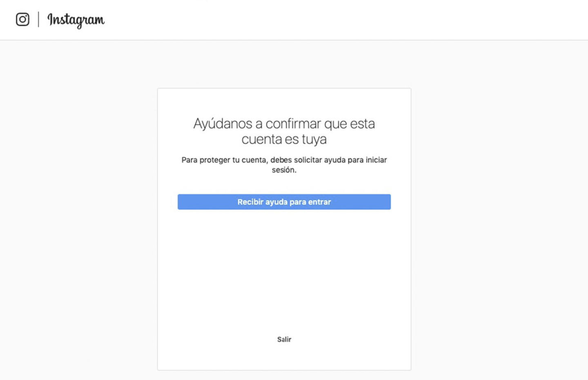588x380 pixels.
Task: Select heading 'Ayúdanos a confirmar que esta cuenta es tuya'
Action: (x=284, y=131)
